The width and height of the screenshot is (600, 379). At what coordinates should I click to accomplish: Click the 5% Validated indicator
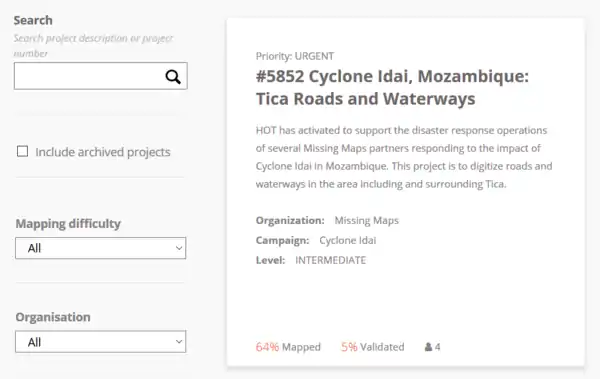[372, 347]
